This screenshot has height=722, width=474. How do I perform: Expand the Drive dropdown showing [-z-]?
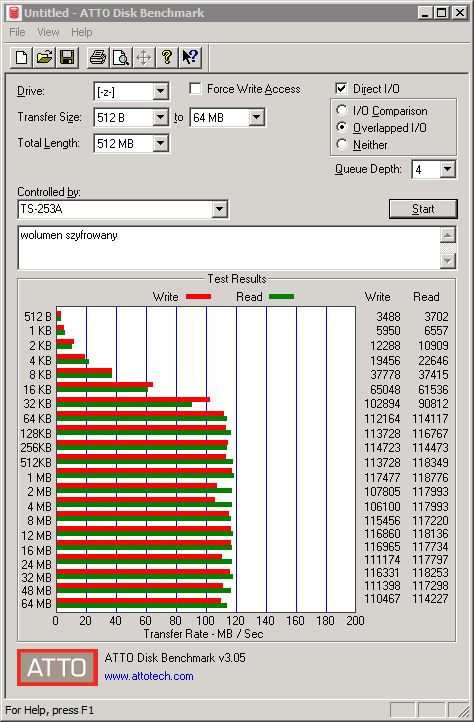tap(160, 91)
